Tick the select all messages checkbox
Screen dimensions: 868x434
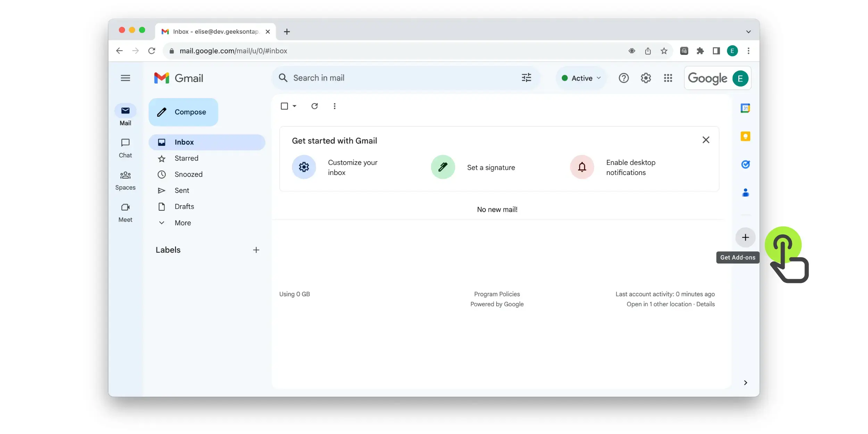click(284, 106)
